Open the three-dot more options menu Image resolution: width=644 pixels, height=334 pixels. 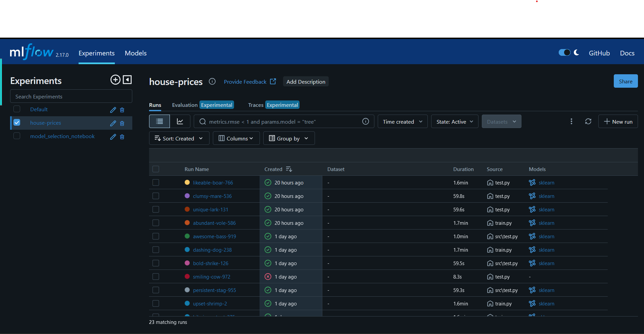click(571, 121)
